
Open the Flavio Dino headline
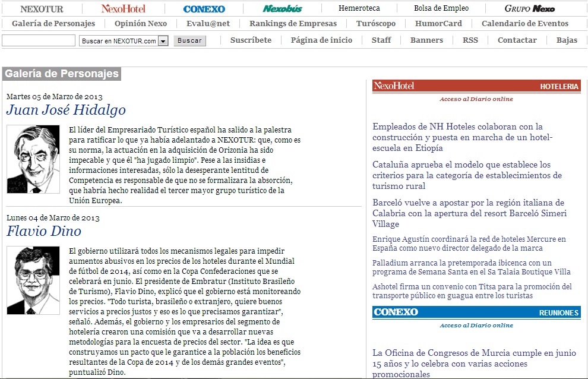click(x=43, y=231)
